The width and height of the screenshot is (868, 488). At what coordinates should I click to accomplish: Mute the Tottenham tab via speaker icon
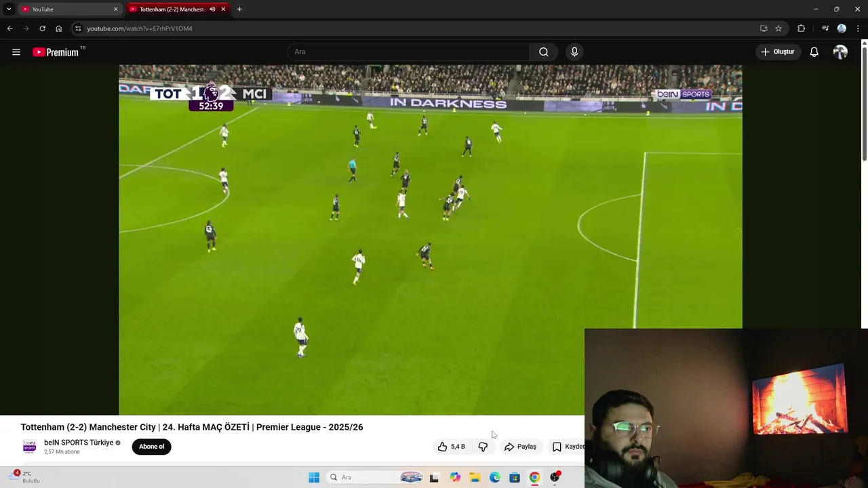tap(212, 9)
